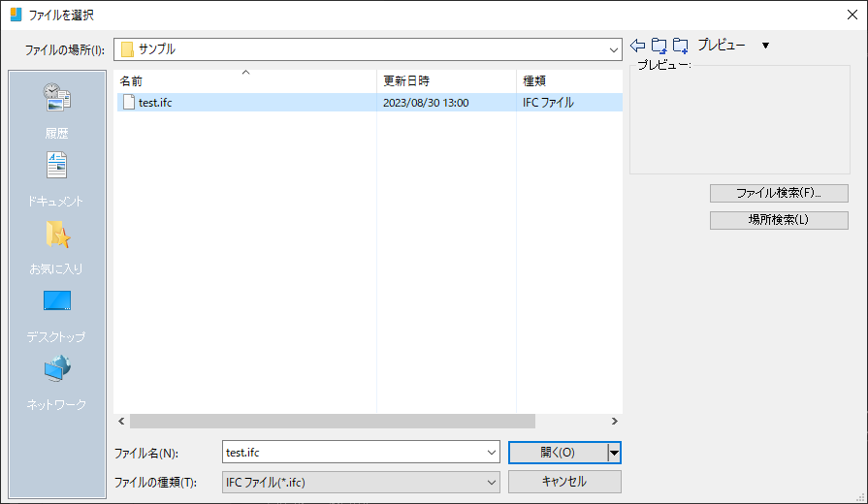
Task: Click the scrollbar's right arrow
Action: 615,421
